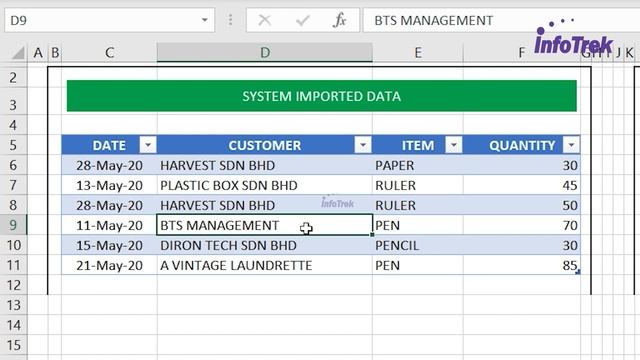Select the quantity cell showing 85
This screenshot has height=360, width=640.
[522, 265]
